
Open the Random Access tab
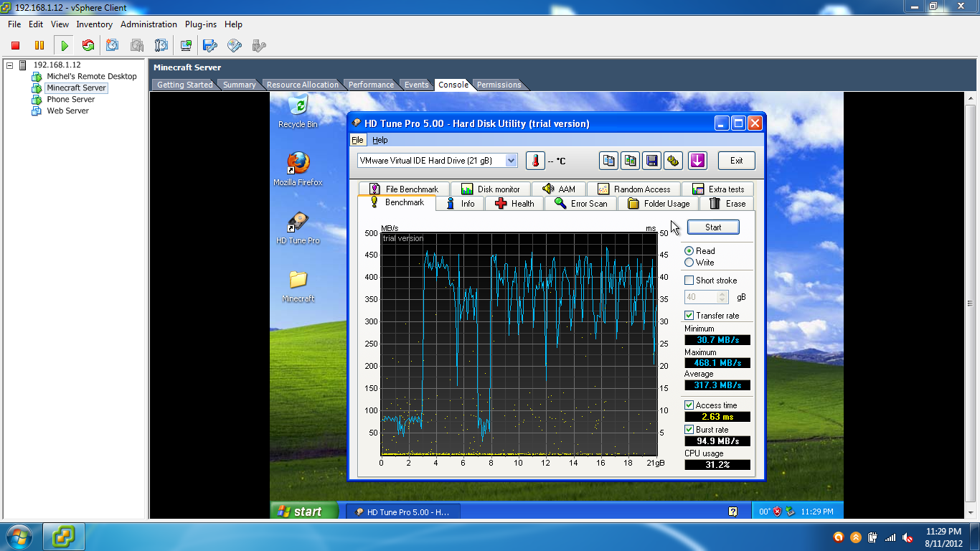point(633,189)
